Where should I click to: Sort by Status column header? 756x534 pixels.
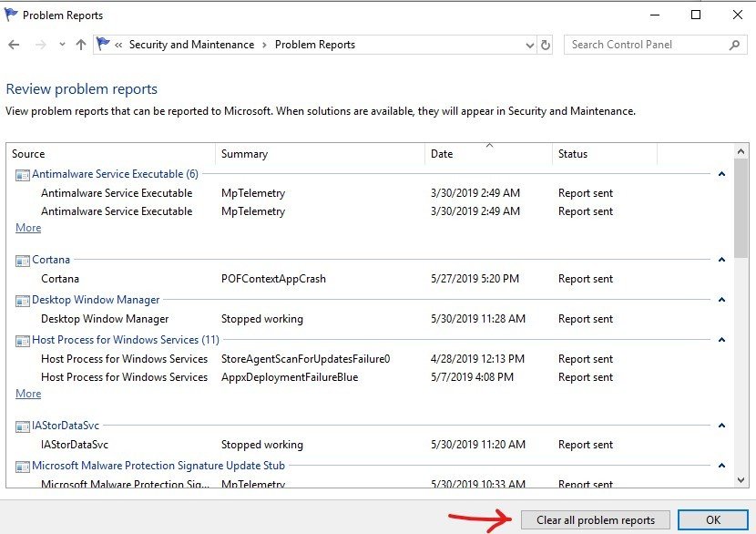[x=605, y=154]
